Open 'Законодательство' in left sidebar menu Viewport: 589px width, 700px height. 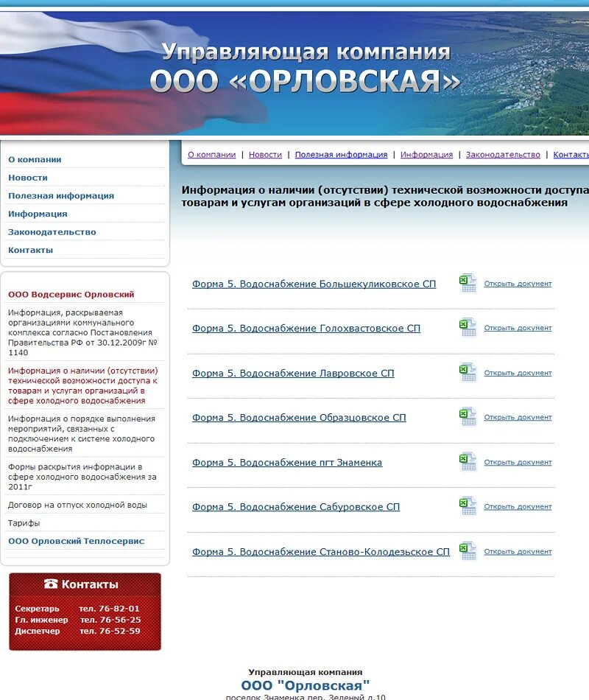[x=52, y=232]
